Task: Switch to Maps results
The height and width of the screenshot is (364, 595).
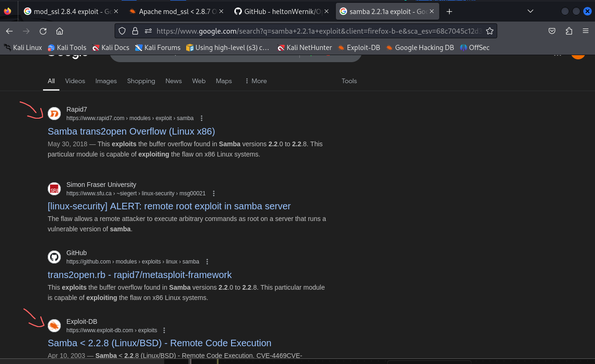Action: point(224,81)
